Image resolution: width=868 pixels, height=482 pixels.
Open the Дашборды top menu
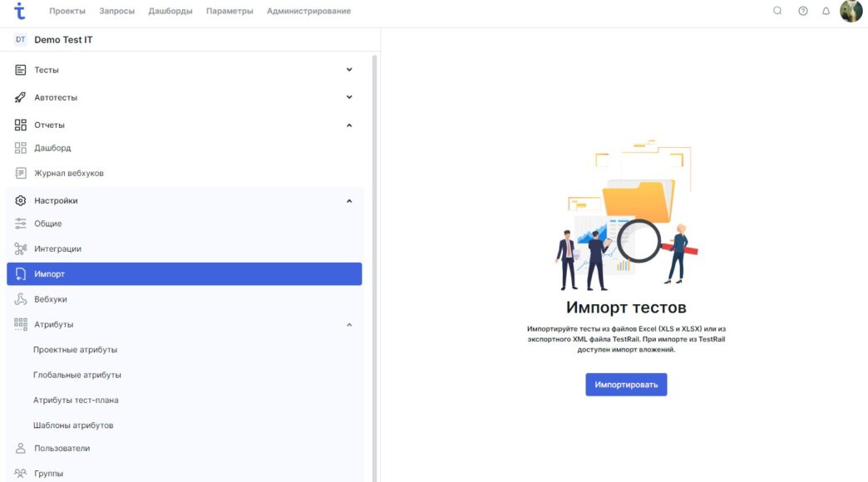click(170, 11)
